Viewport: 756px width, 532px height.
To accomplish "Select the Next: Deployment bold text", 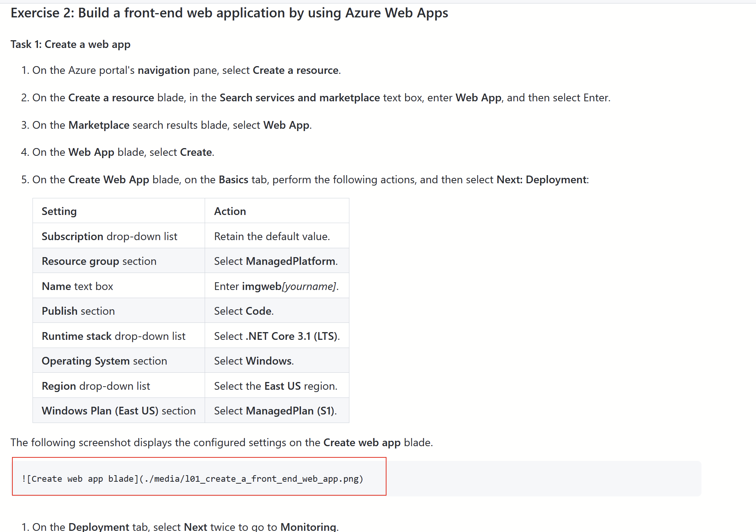I will pos(540,179).
